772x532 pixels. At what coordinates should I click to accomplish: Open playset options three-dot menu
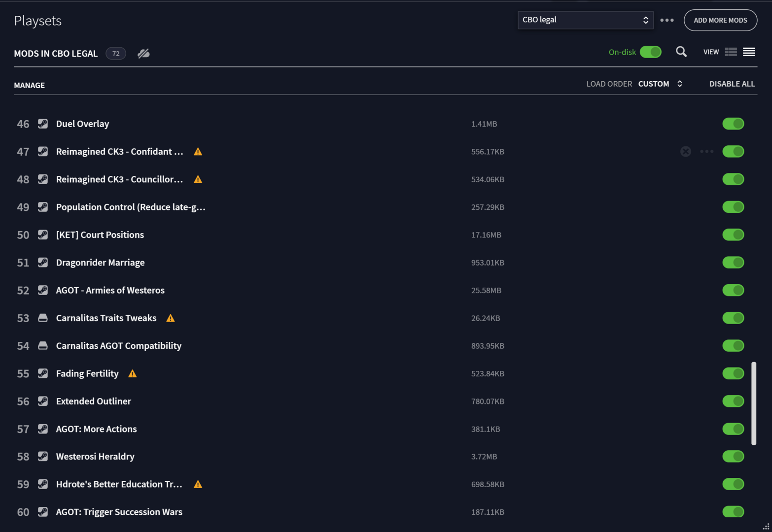(x=667, y=20)
